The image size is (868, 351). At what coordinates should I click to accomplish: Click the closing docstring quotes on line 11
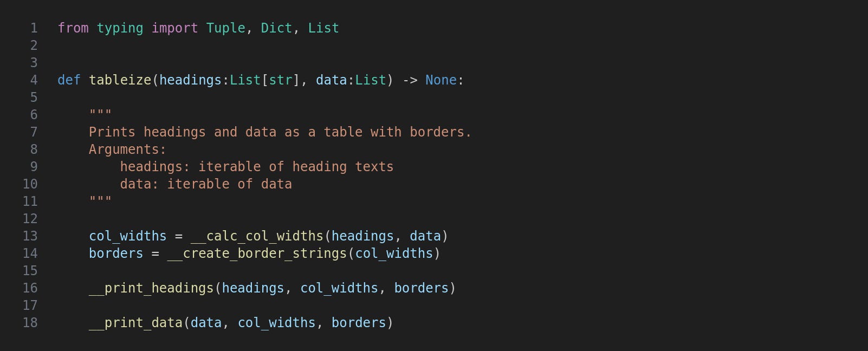point(100,199)
